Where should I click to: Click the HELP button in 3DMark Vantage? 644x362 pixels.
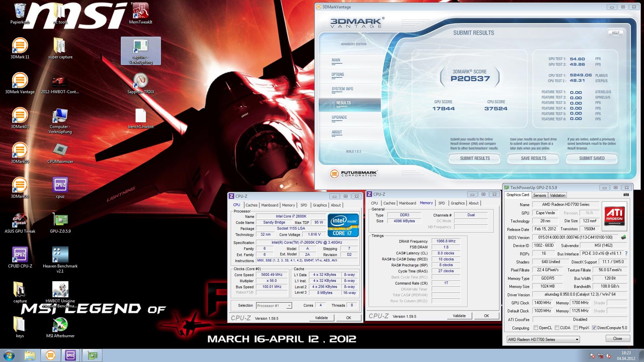click(x=615, y=33)
